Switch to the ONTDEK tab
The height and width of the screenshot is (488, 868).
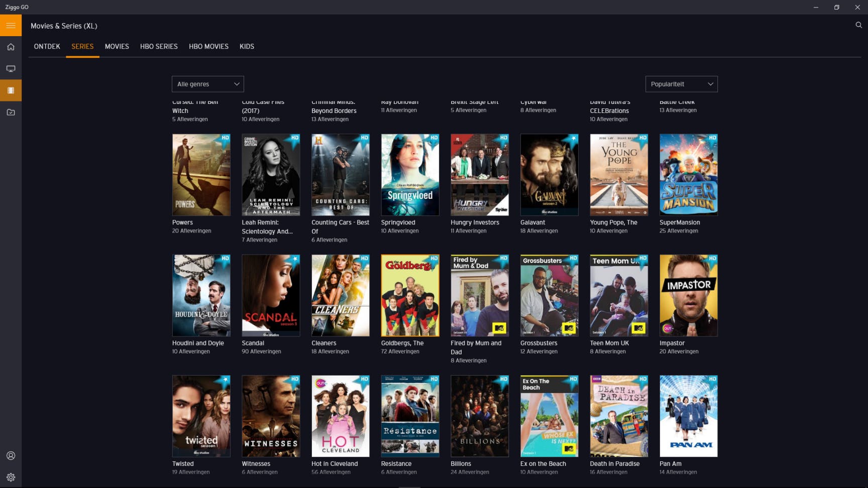click(47, 47)
